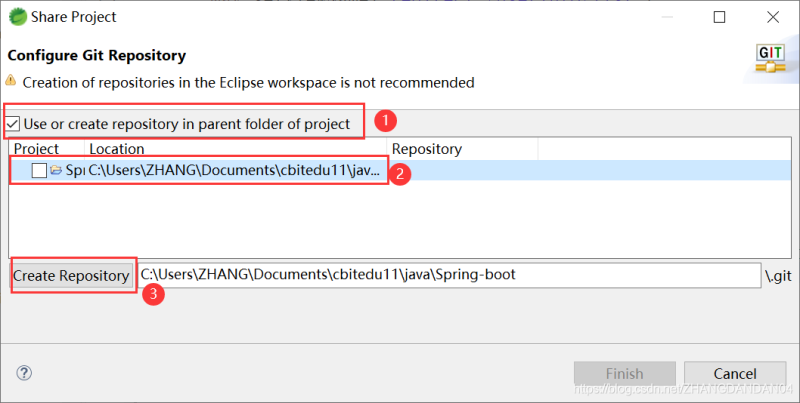Screen dimensions: 800x403
Task: Click the repository path text field
Action: pyautogui.click(x=448, y=274)
